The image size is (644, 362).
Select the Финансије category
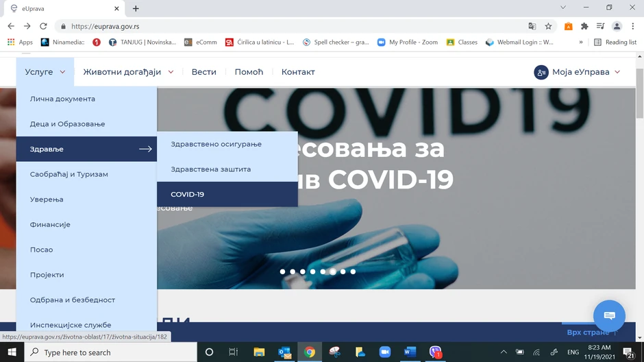click(x=86, y=224)
